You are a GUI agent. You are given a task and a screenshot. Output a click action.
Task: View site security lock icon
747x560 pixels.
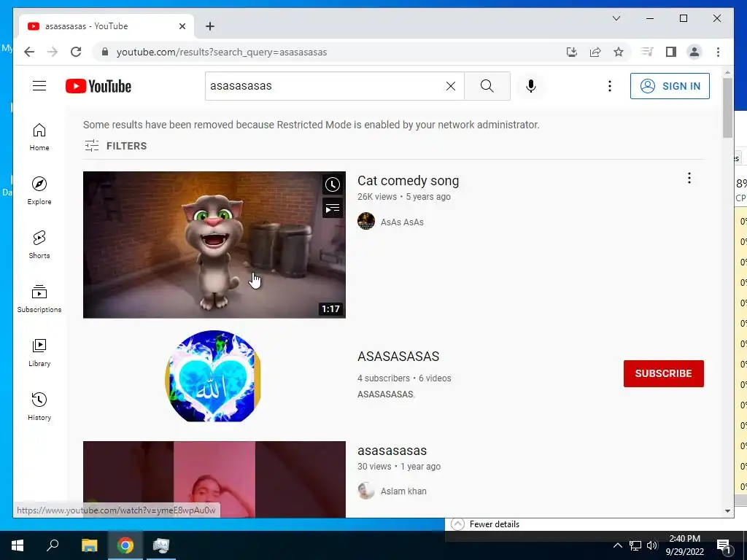point(105,52)
